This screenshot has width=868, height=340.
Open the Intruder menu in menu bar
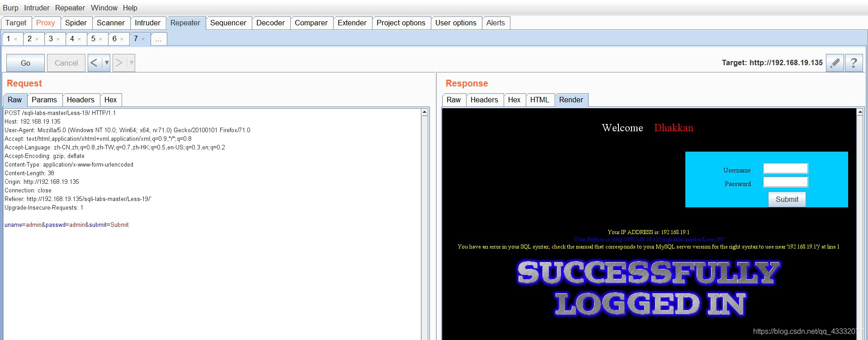[37, 8]
